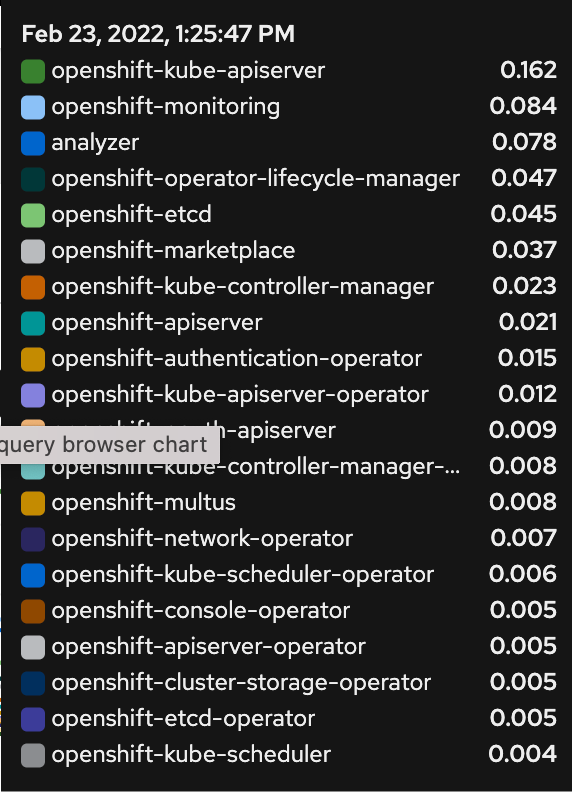Select the openshift-console-operator entry
Screen dimensions: 572x792
201,611
